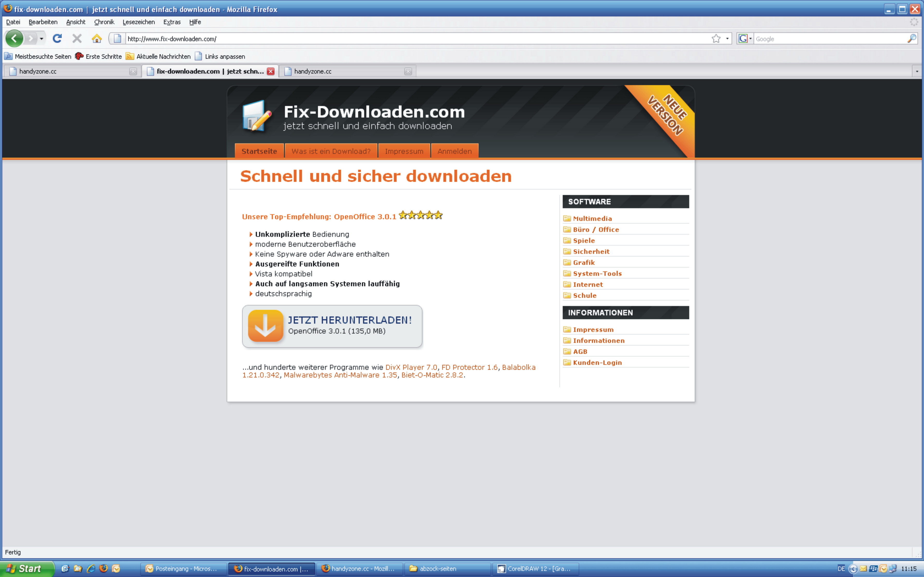Open the Impressum site tab
The height and width of the screenshot is (577, 924).
coord(404,151)
